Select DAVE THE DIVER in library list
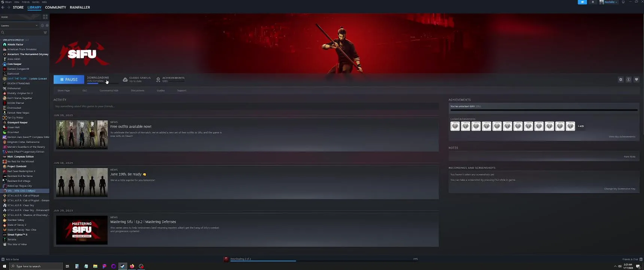This screenshot has width=644, height=270. [25, 79]
